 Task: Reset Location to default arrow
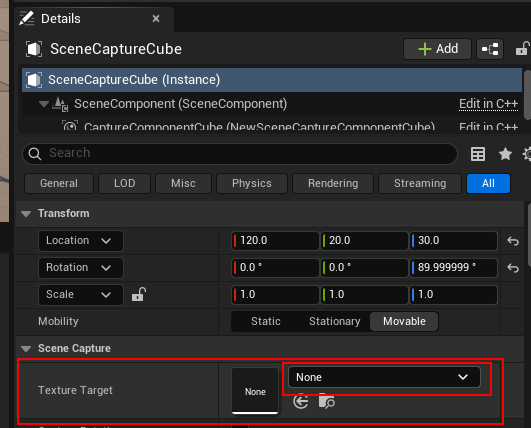[x=513, y=241]
